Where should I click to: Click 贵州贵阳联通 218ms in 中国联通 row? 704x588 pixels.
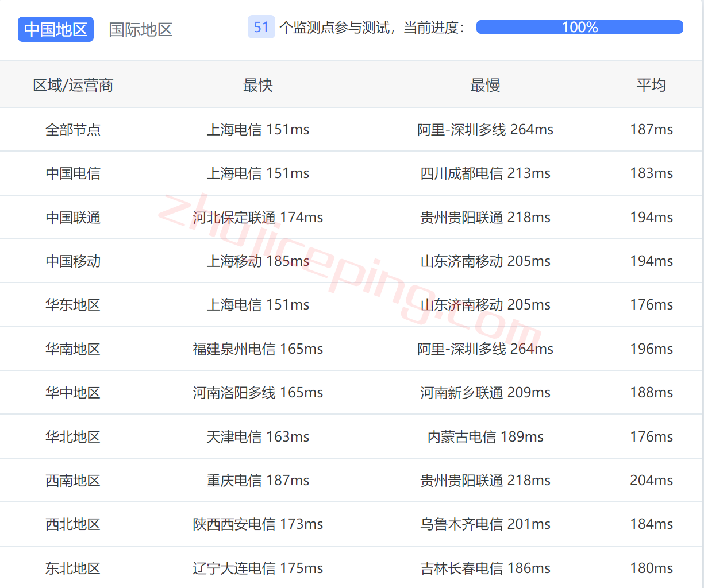point(485,217)
